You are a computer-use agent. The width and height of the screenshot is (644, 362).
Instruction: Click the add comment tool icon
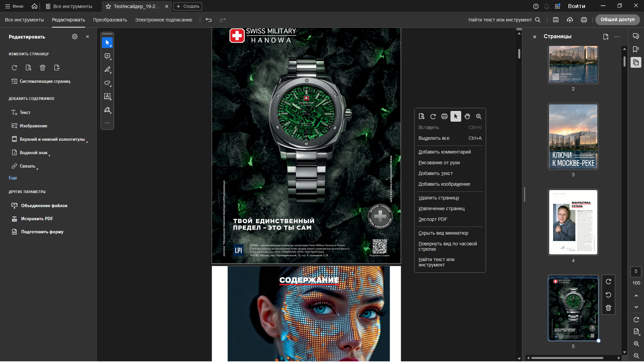point(107,56)
